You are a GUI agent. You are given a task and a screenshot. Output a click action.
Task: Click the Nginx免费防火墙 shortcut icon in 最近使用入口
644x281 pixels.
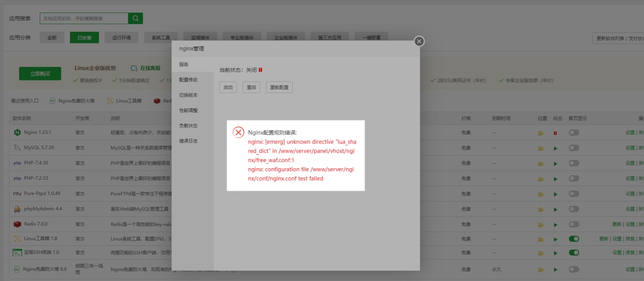click(52, 101)
